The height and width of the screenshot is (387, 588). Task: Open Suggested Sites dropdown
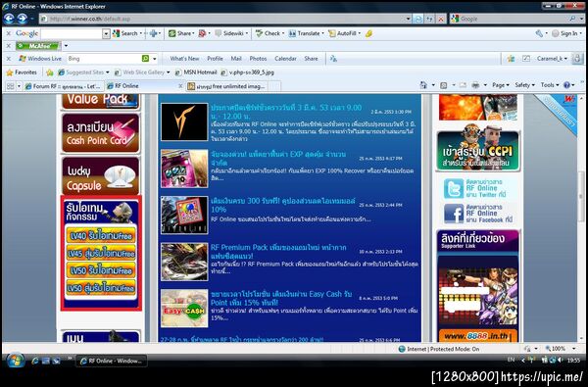pyautogui.click(x=83, y=73)
